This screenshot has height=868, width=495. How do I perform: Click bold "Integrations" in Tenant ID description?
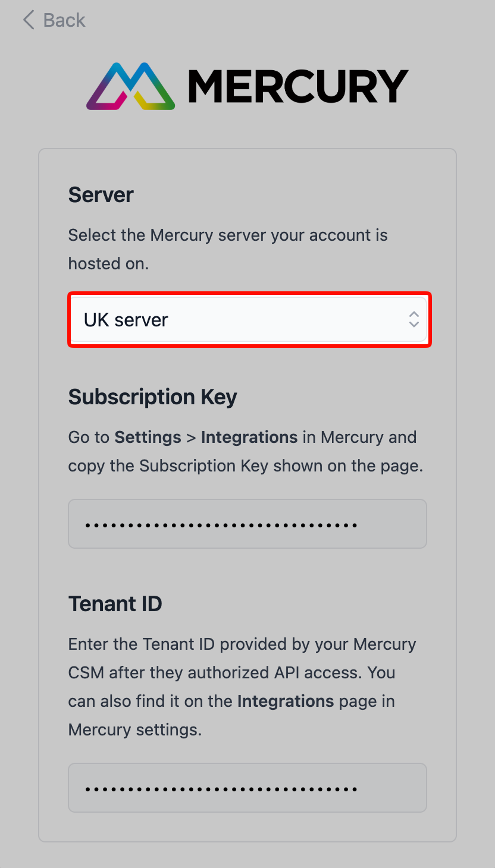pyautogui.click(x=286, y=701)
